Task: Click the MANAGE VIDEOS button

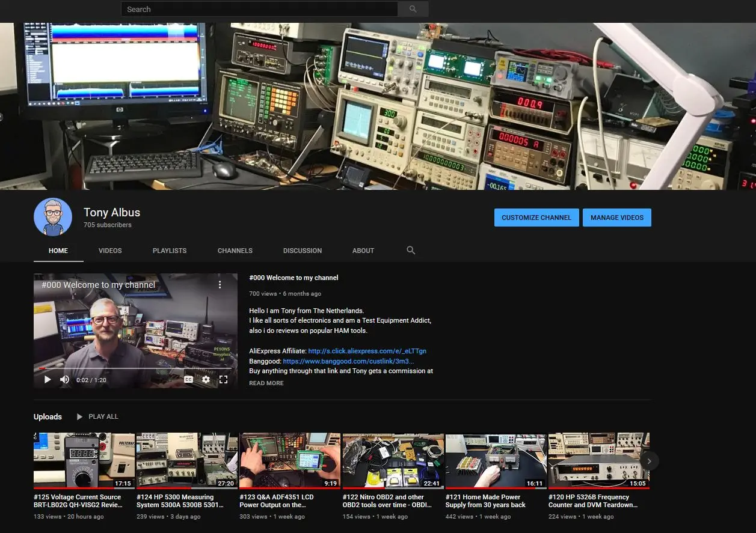Action: pyautogui.click(x=617, y=218)
